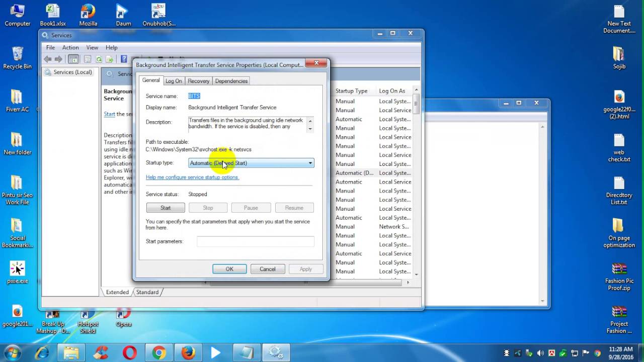This screenshot has height=362, width=644.
Task: Click the Service name BITS field
Action: (x=194, y=96)
